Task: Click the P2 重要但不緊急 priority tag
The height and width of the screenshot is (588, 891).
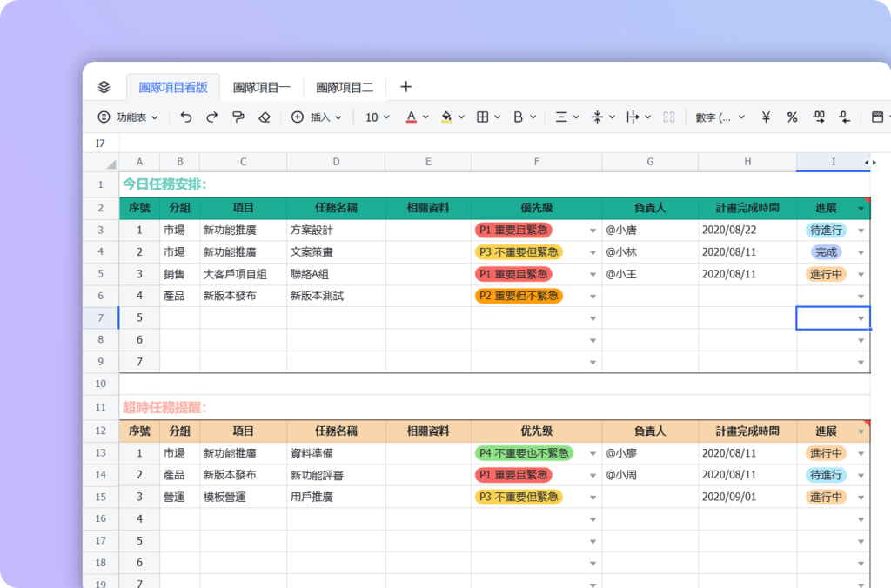Action: click(519, 296)
